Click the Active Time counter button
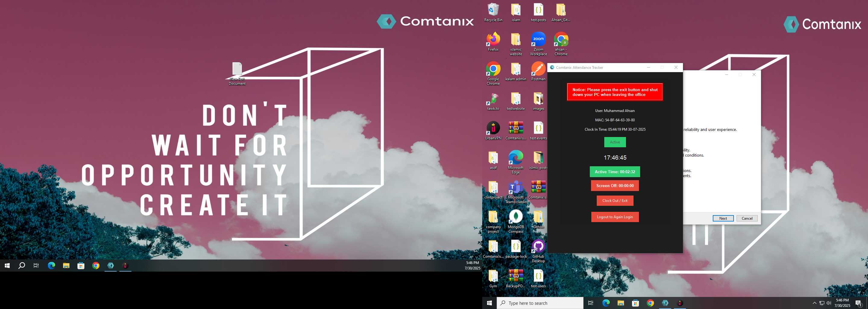This screenshot has height=309, width=868. pyautogui.click(x=615, y=172)
